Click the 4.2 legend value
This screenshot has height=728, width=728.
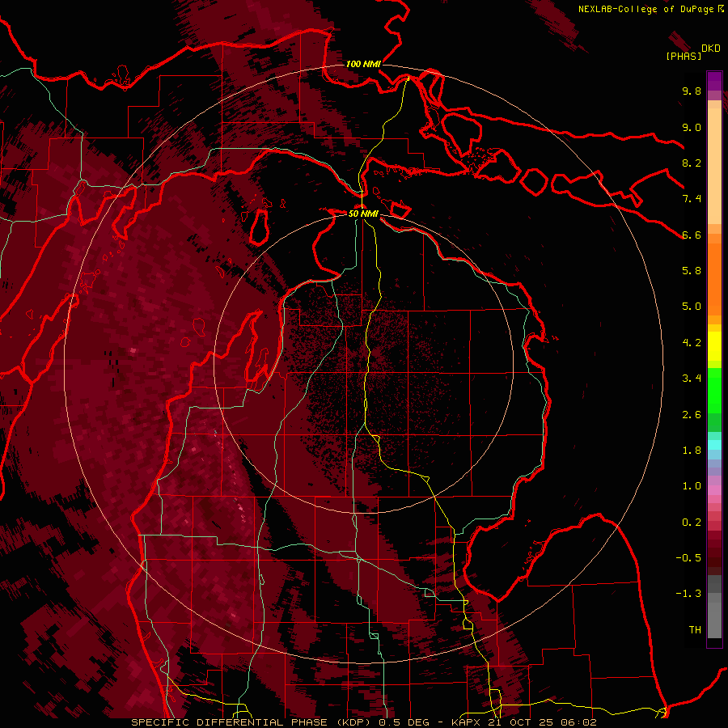(692, 343)
